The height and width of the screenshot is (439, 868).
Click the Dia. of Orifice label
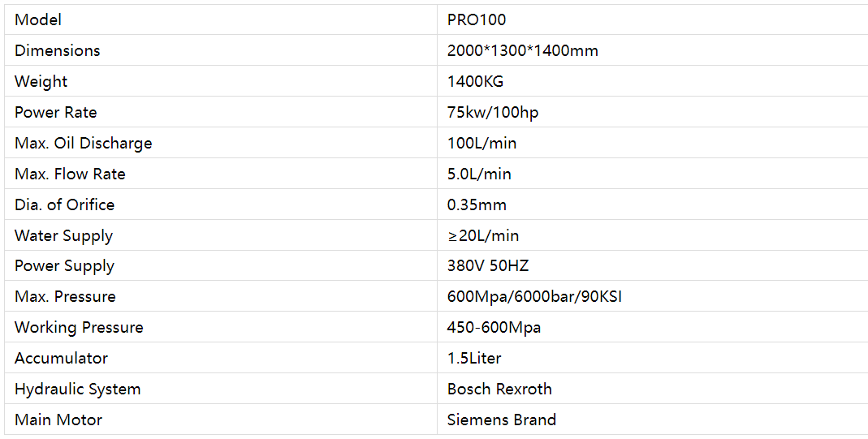click(65, 204)
